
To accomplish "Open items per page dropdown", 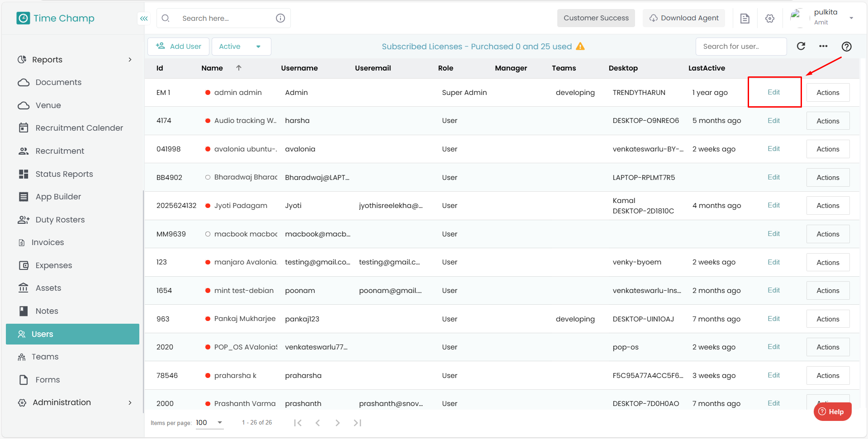I will pos(210,423).
